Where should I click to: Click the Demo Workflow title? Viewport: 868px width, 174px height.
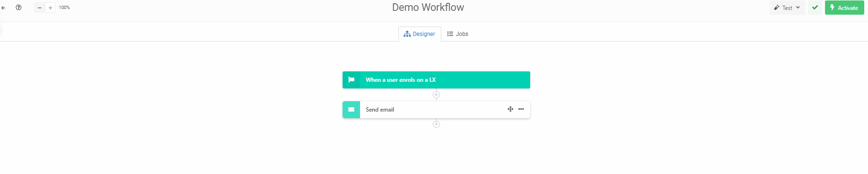[x=428, y=8]
